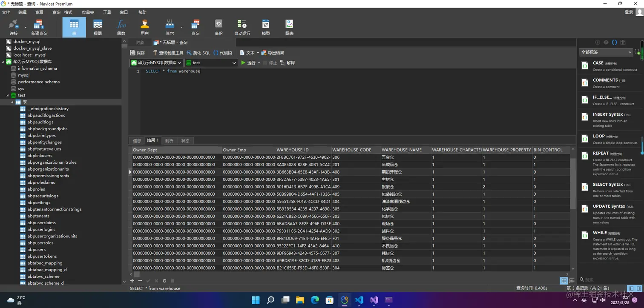This screenshot has height=308, width=644.
Task: Open Visual Studio Code in the taskbar
Action: [359, 300]
